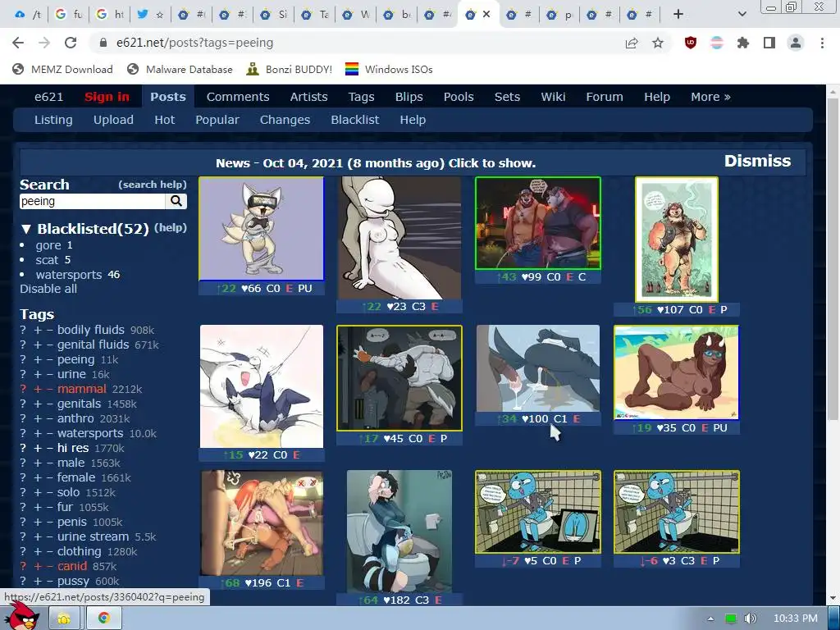Viewport: 840px width, 630px height.
Task: Open the tab search dropdown chevron
Action: pos(742,15)
